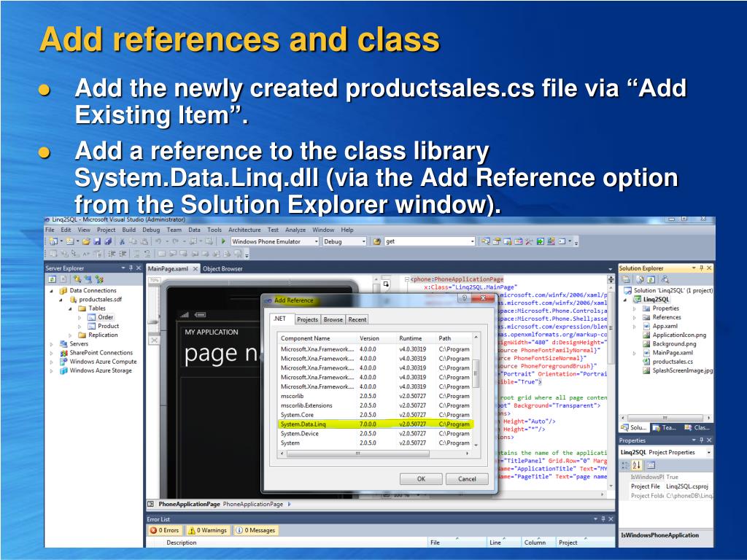Toggle 0 Warnings filter in Error List
Screen dimensions: 747x560
[x=207, y=530]
